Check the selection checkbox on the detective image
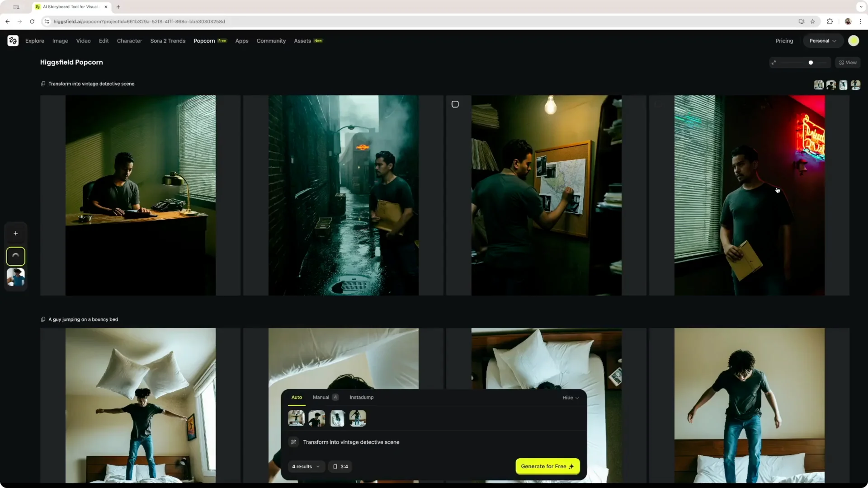This screenshot has width=868, height=488. 455,104
